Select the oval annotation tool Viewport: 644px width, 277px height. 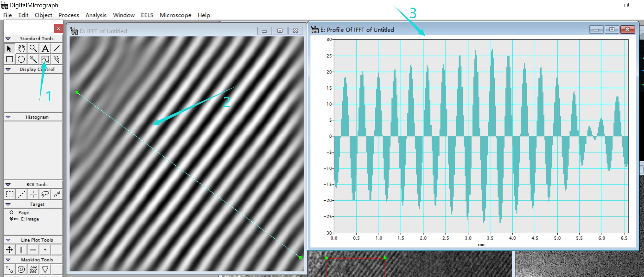tap(21, 59)
